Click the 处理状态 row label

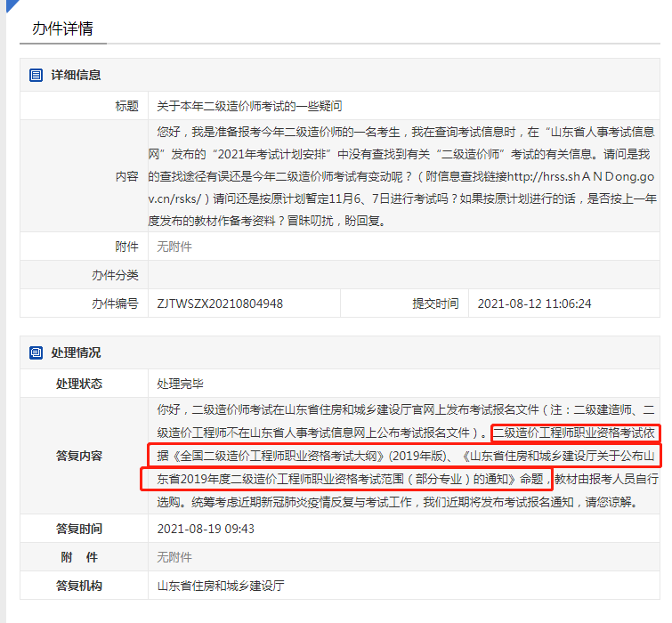79,384
